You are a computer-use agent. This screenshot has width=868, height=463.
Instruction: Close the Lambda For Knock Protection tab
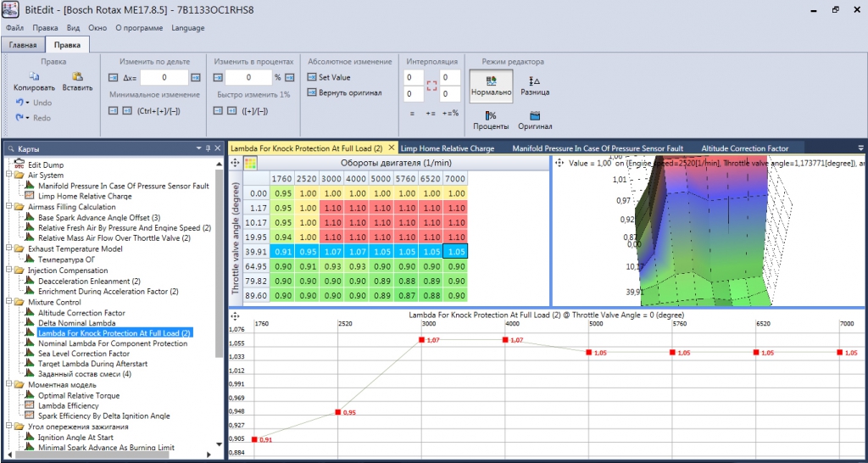[x=391, y=148]
